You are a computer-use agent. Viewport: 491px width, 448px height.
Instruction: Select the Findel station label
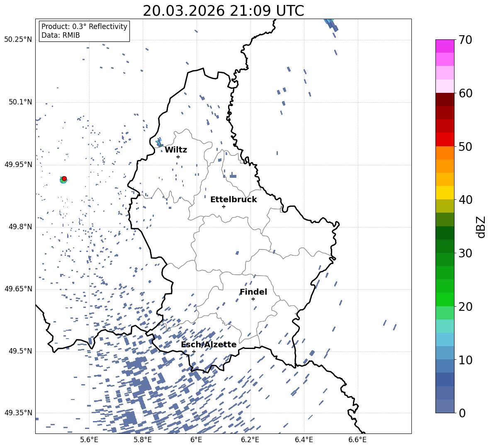(x=253, y=292)
